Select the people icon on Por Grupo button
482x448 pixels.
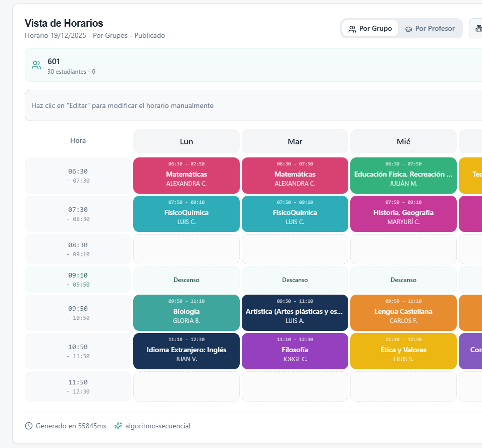pos(351,28)
